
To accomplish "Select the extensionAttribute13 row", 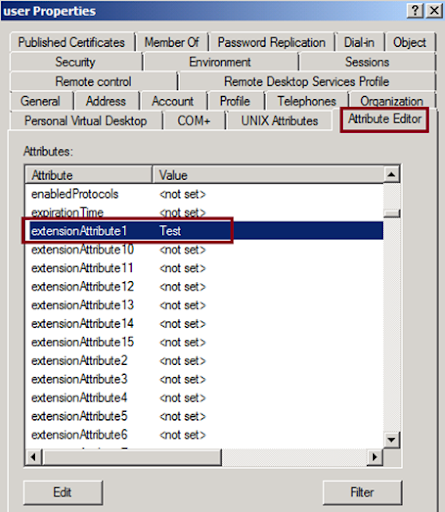I will [x=204, y=305].
